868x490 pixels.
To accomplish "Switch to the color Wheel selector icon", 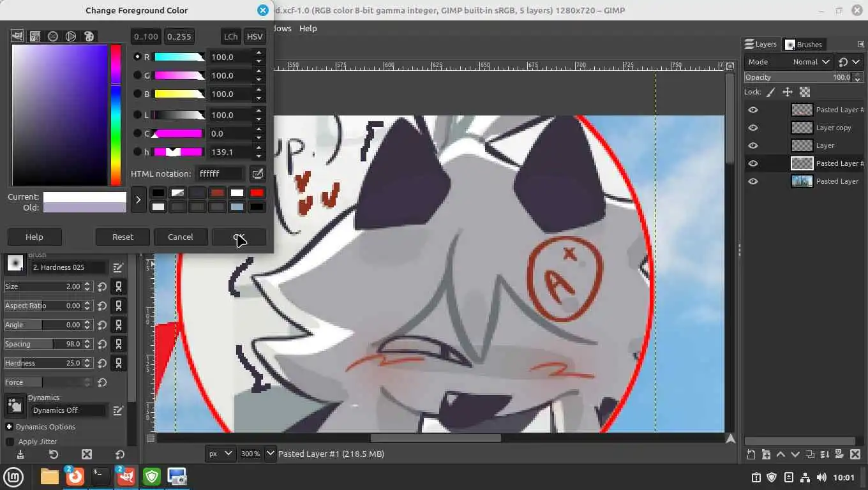I will pos(71,36).
